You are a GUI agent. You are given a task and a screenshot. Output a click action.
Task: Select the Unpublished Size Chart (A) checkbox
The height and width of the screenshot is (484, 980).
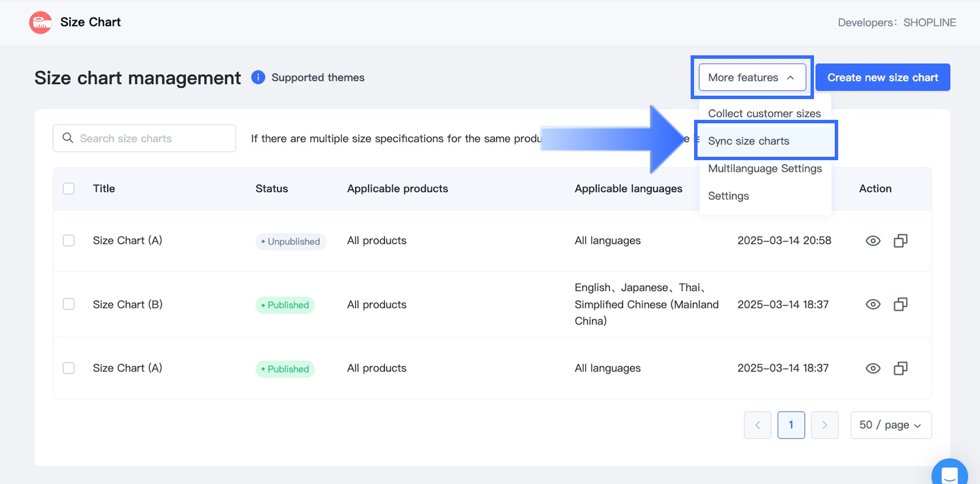click(69, 241)
